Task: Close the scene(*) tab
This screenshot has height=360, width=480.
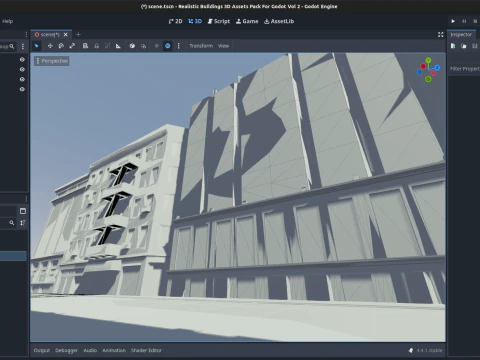Action: tap(66, 35)
